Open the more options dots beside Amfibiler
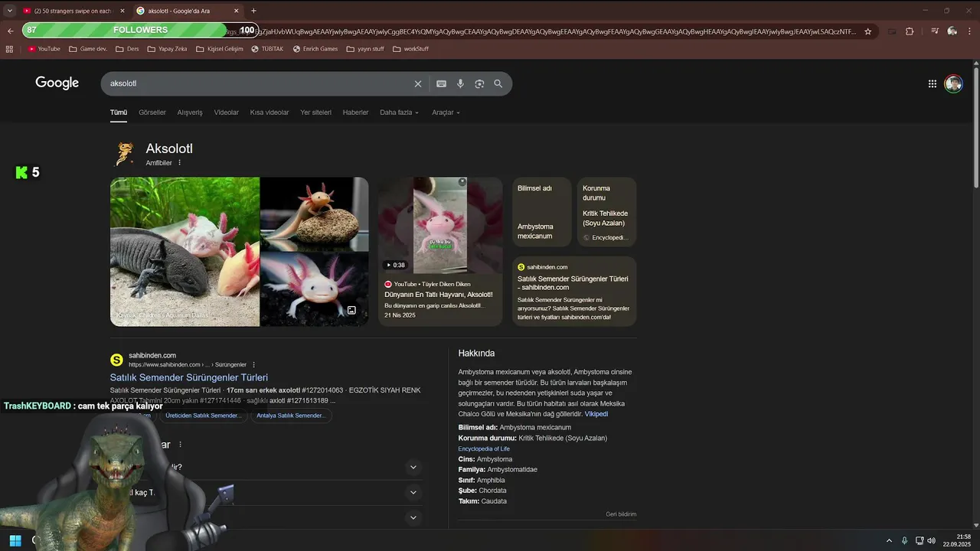The width and height of the screenshot is (980, 551). [x=180, y=163]
